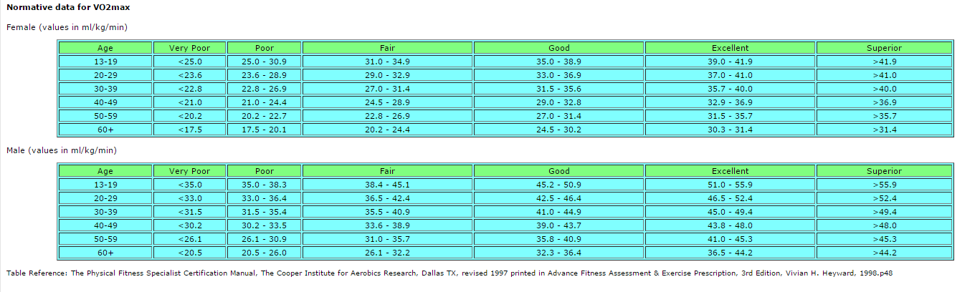Select female cell '20.2 - 22.7'
This screenshot has height=292, width=980.
pyautogui.click(x=265, y=116)
